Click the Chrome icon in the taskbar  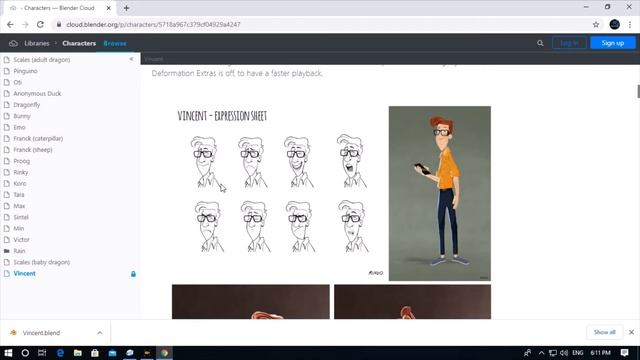pyautogui.click(x=164, y=353)
